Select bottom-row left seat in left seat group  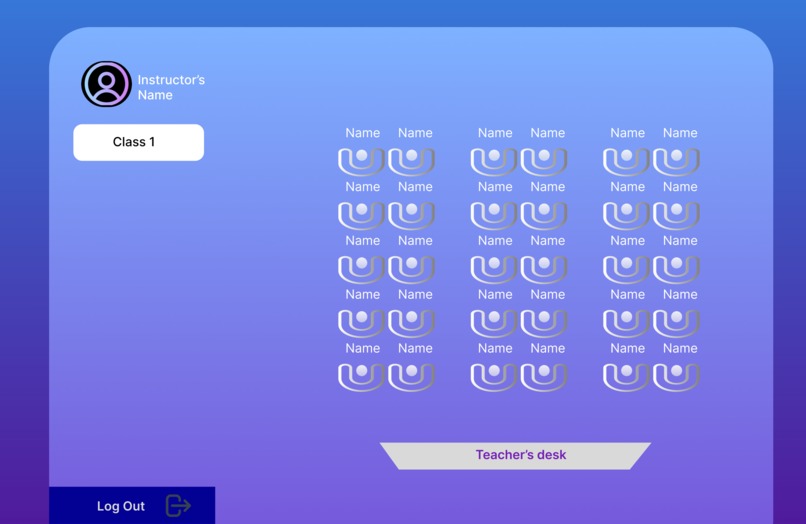tap(361, 377)
